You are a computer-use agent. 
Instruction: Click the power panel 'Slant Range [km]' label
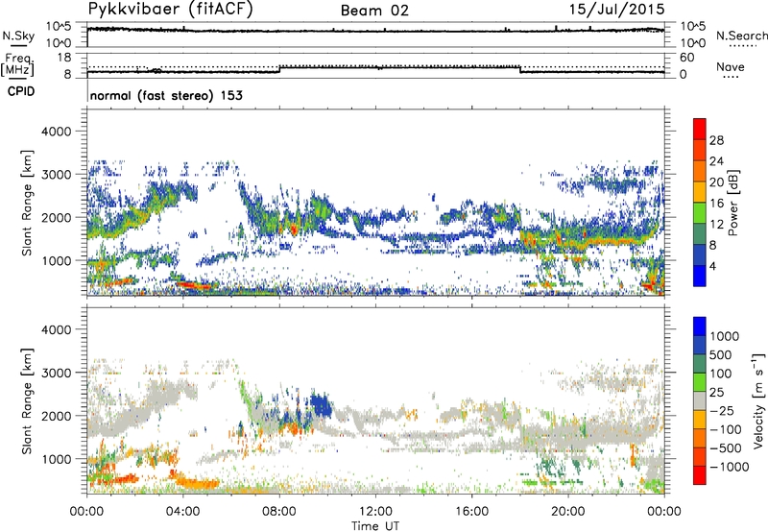pyautogui.click(x=27, y=203)
